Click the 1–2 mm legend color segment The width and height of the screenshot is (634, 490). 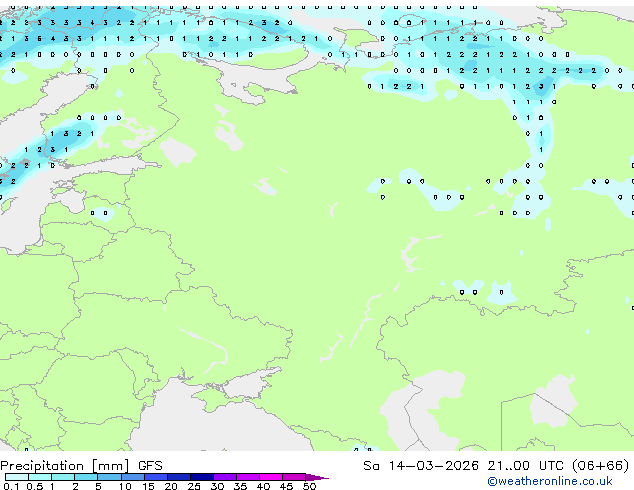[x=63, y=477]
